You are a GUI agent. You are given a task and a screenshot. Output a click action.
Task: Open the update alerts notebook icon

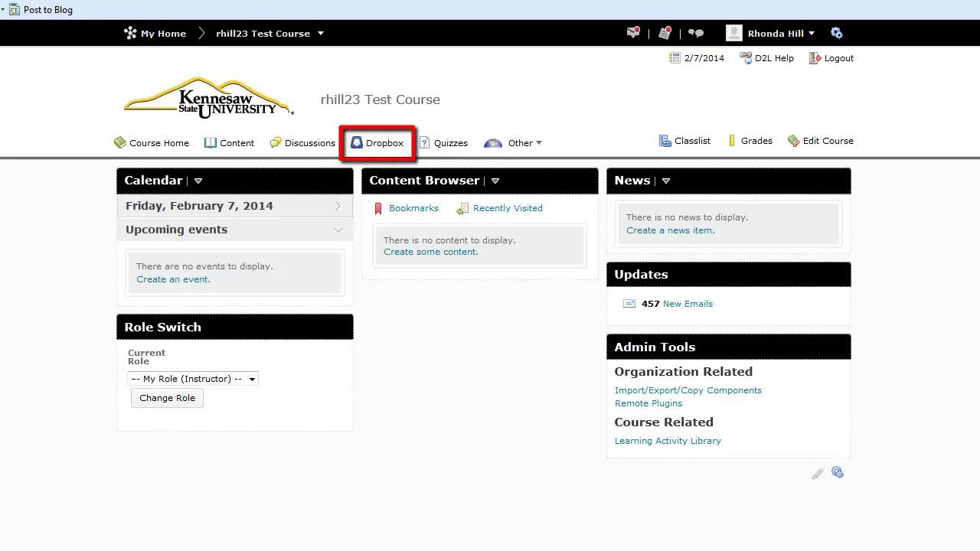[x=665, y=33]
